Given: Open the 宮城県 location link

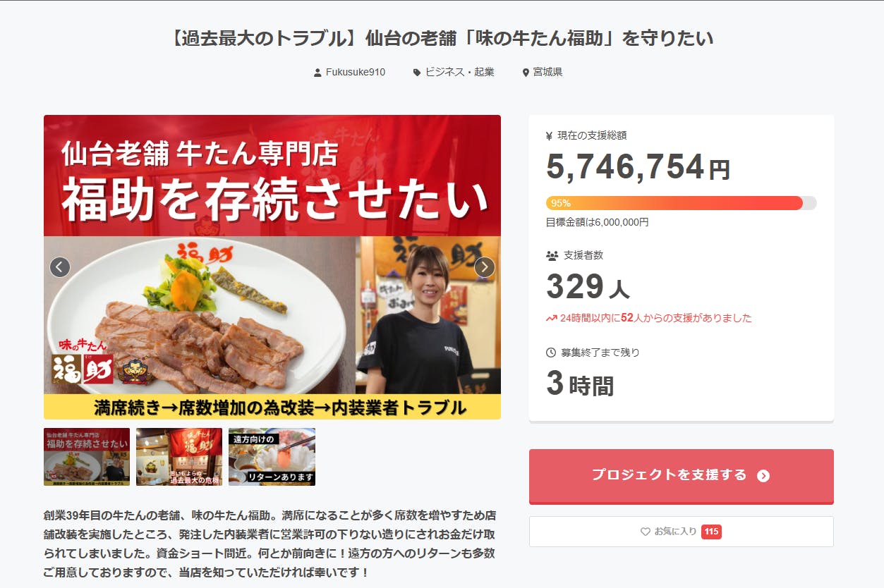Looking at the screenshot, I should 548,72.
